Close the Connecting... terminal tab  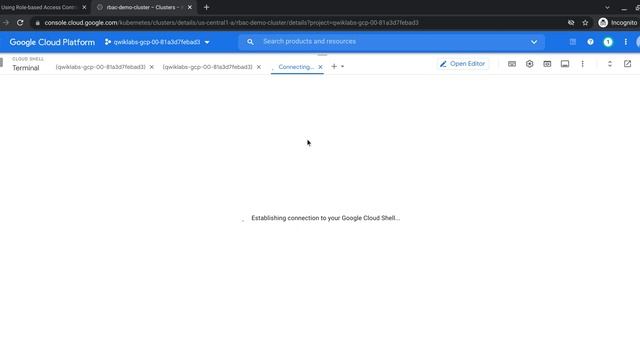point(320,67)
